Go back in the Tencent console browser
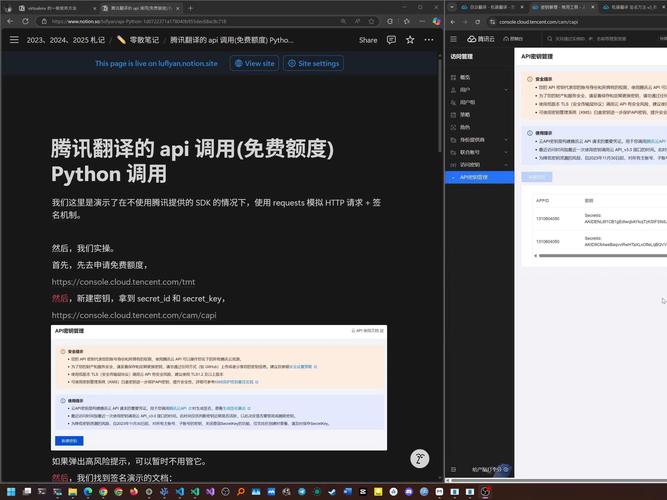667x500 pixels. pos(453,22)
